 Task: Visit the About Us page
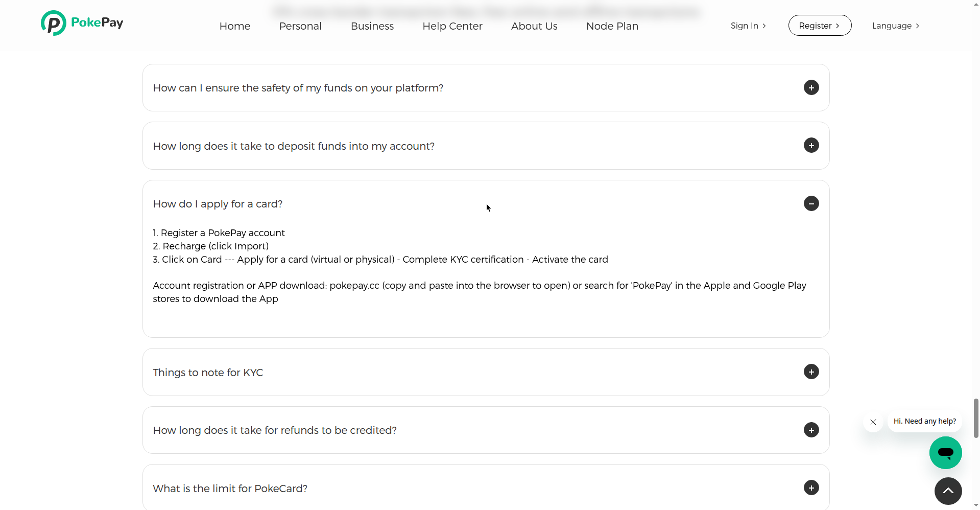(x=534, y=26)
